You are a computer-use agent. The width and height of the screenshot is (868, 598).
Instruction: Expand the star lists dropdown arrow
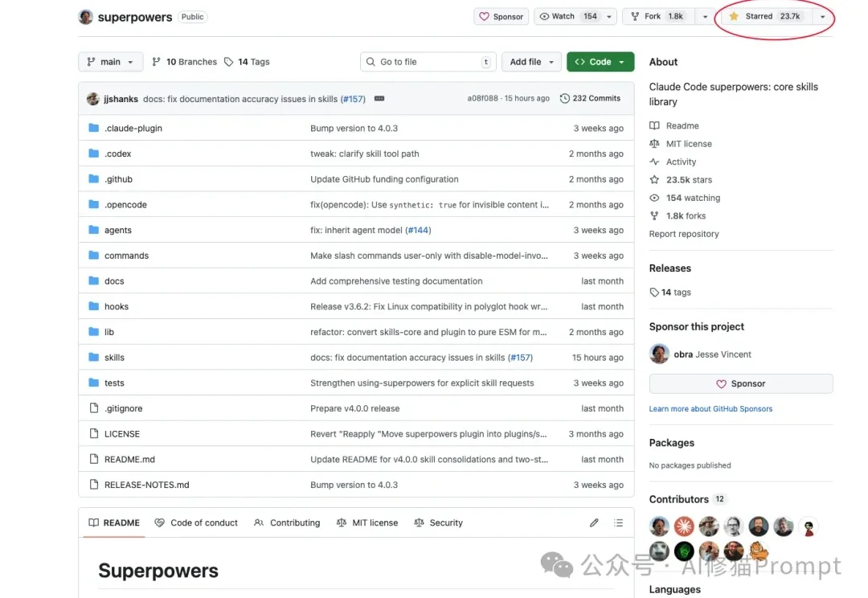pyautogui.click(x=822, y=17)
